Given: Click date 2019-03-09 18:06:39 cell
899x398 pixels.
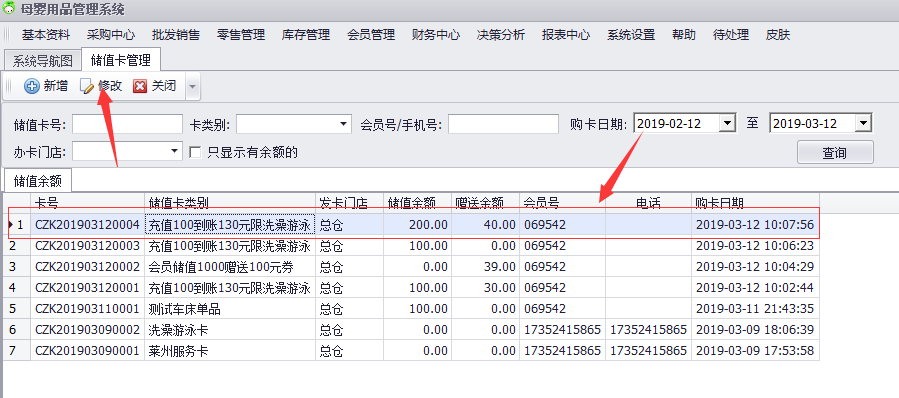Looking at the screenshot, I should (755, 330).
